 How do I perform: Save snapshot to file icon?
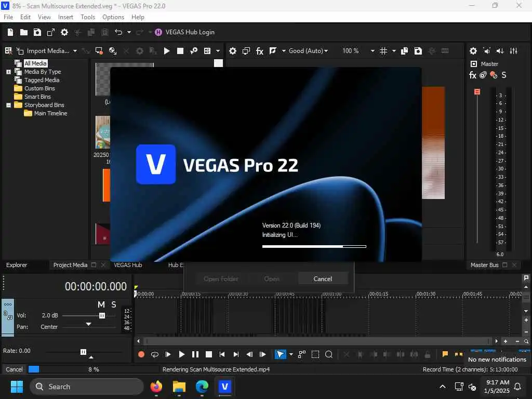pos(418,51)
